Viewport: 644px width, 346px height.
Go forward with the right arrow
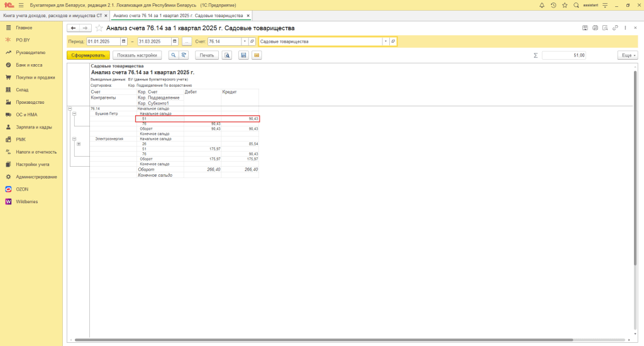[85, 28]
